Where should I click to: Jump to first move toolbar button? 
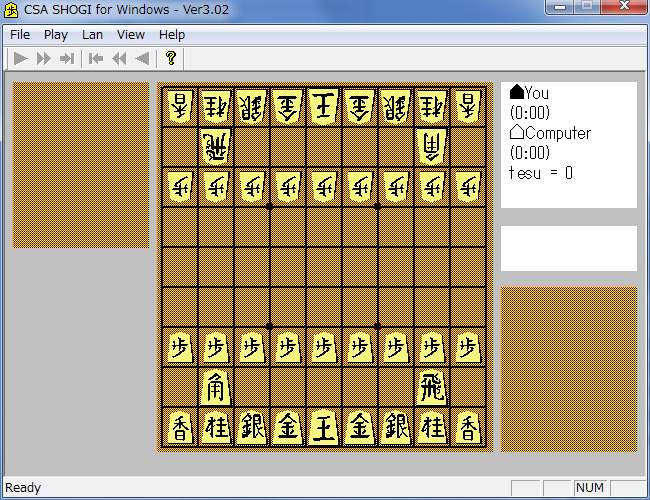[x=96, y=58]
